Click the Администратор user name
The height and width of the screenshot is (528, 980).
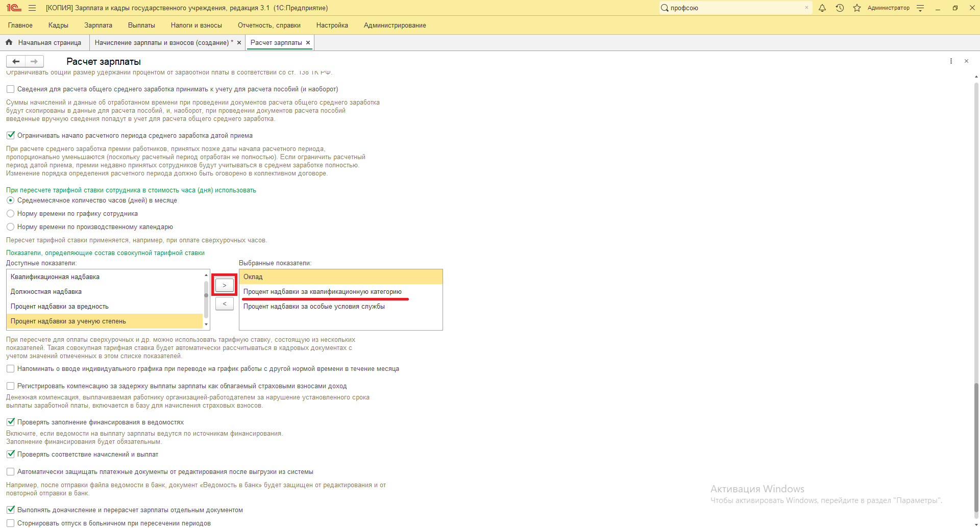tap(888, 8)
